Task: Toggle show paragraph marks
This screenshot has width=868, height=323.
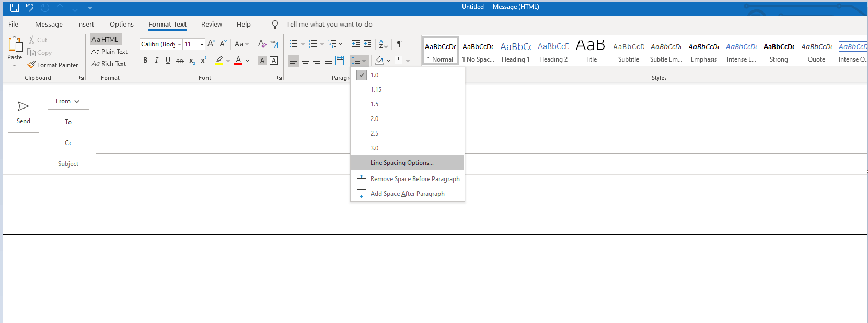Action: (x=399, y=44)
